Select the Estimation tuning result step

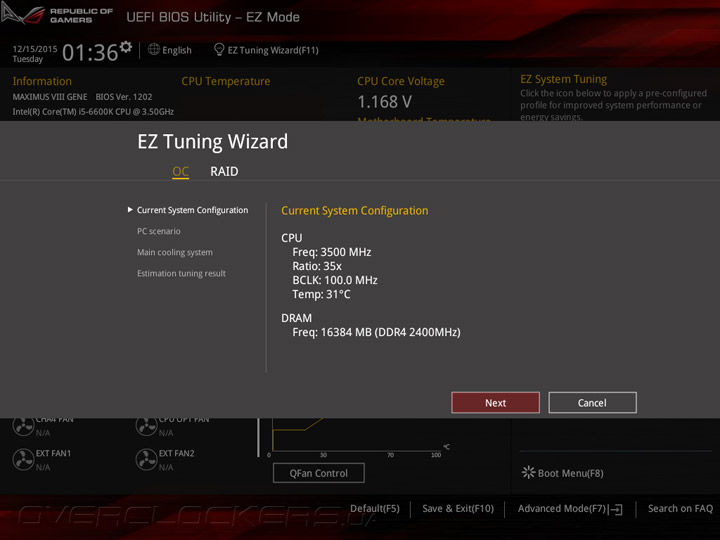click(181, 273)
